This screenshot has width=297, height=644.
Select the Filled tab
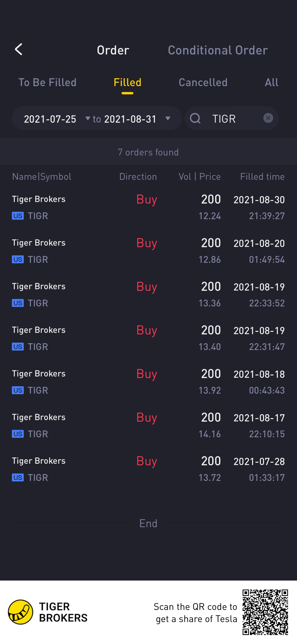(x=128, y=82)
